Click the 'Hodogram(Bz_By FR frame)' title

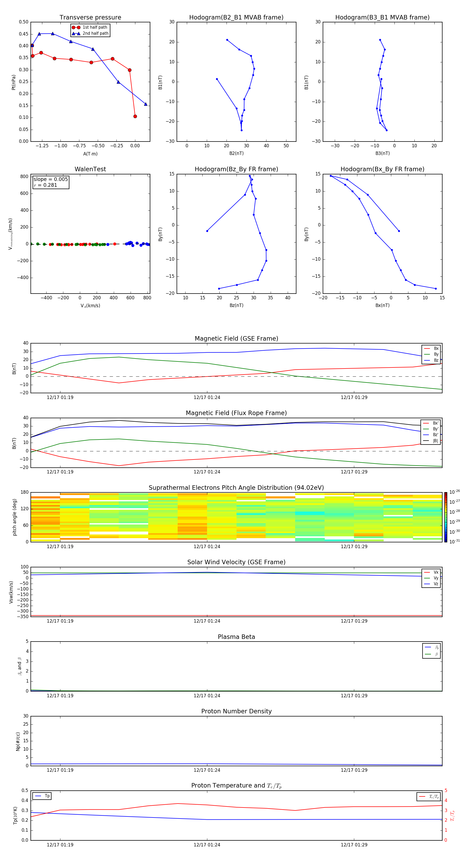(236, 169)
